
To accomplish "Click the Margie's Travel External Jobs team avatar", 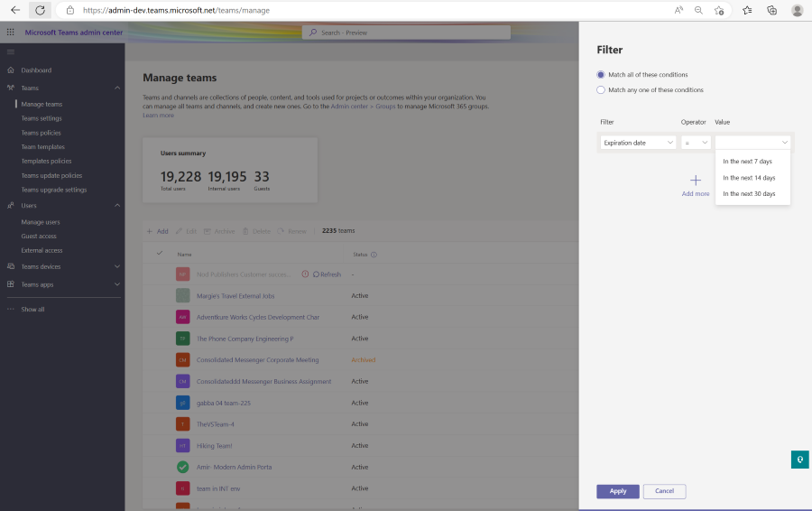I will click(x=183, y=295).
